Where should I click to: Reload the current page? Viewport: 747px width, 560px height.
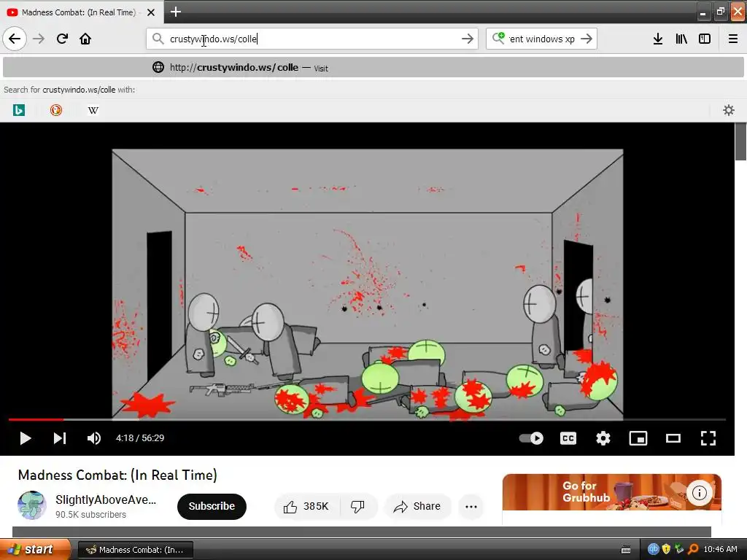pos(62,39)
